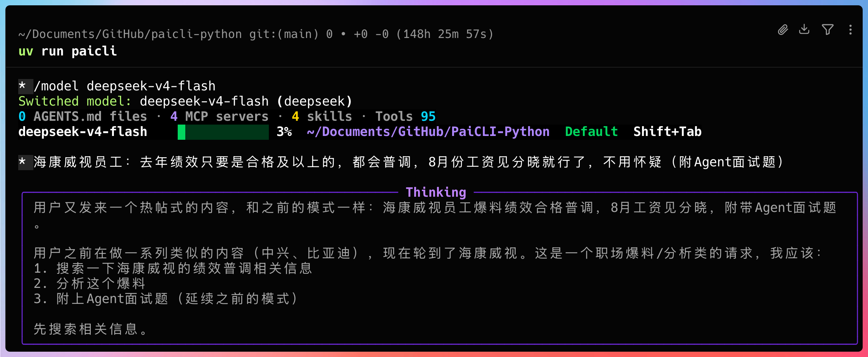This screenshot has width=868, height=357.
Task: Click the deepseek-v4-flash model name in status bar
Action: pos(82,132)
